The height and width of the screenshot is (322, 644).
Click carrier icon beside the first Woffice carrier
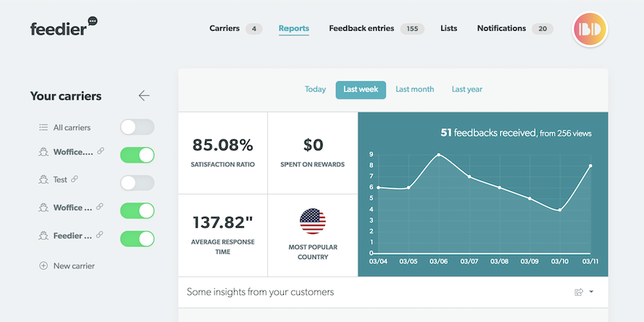[x=43, y=152]
